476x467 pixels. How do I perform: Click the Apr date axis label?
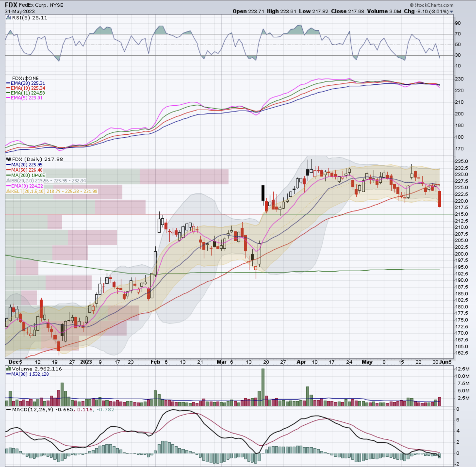(301, 362)
